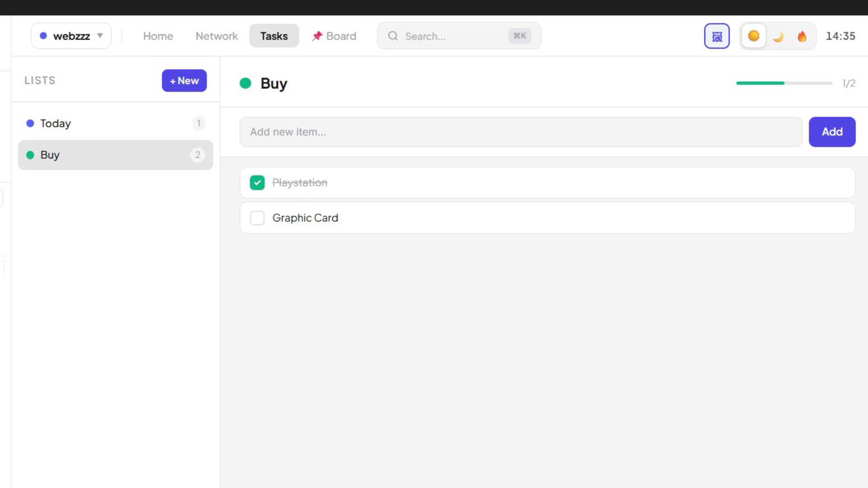This screenshot has width=868, height=488.
Task: Click the Graphic Card item text
Action: pos(305,218)
